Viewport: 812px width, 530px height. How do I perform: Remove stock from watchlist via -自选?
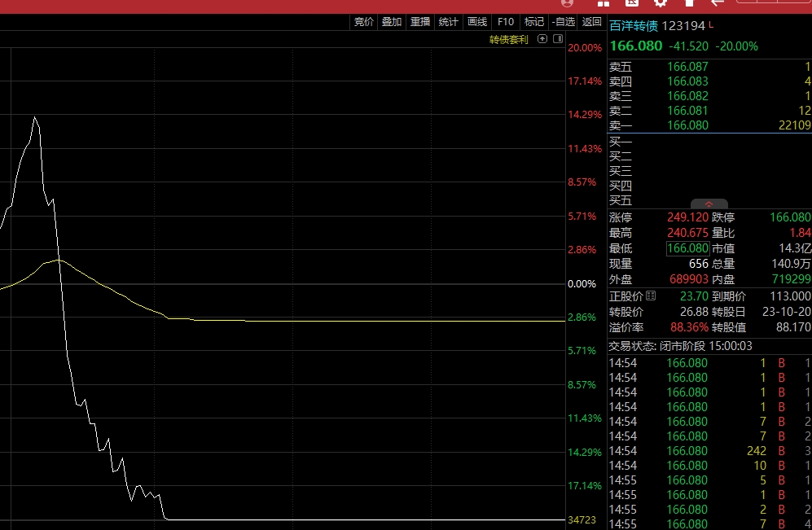[563, 22]
